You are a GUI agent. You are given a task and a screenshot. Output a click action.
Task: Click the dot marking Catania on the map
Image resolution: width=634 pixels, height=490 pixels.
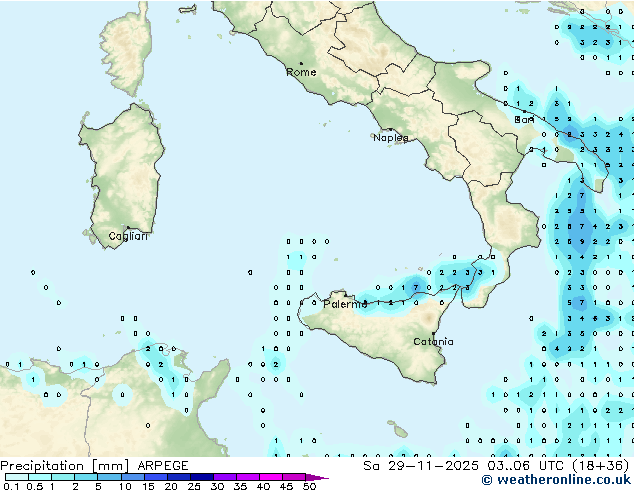pos(433,334)
